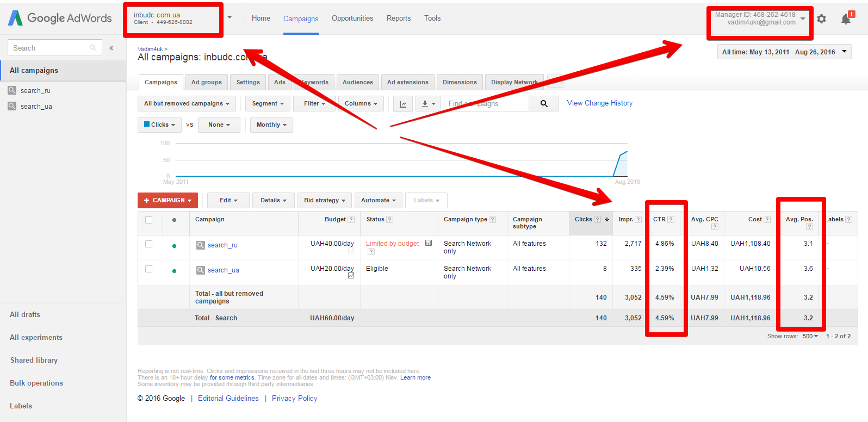Switch to the Ad extensions tab

[x=408, y=82]
